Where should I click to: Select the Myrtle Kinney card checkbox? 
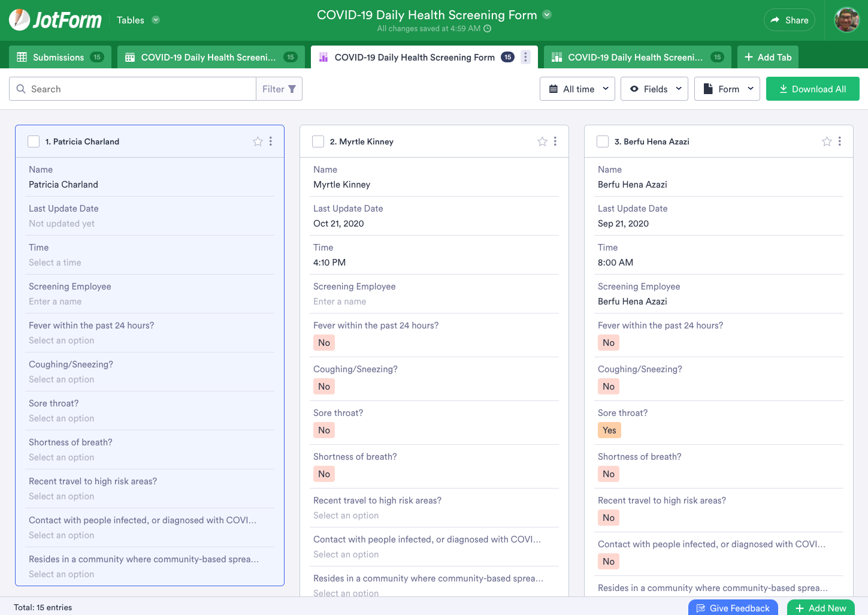(318, 141)
